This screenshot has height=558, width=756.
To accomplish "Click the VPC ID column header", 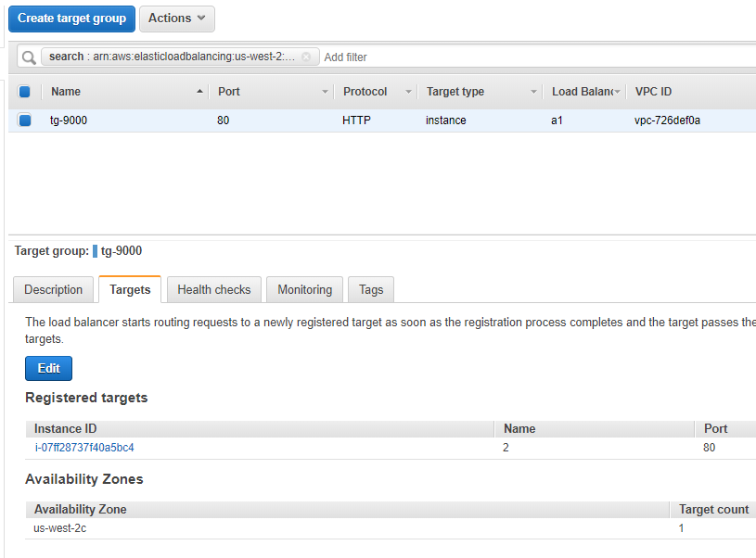I will point(653,92).
